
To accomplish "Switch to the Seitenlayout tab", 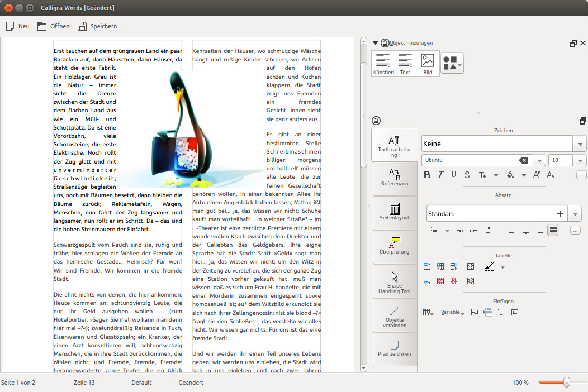I will pos(395,212).
